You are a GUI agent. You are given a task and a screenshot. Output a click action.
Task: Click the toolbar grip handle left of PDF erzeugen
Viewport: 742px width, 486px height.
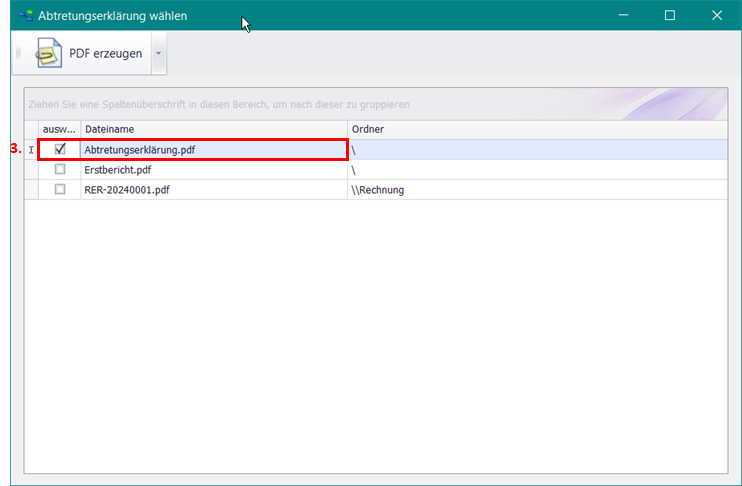click(19, 54)
